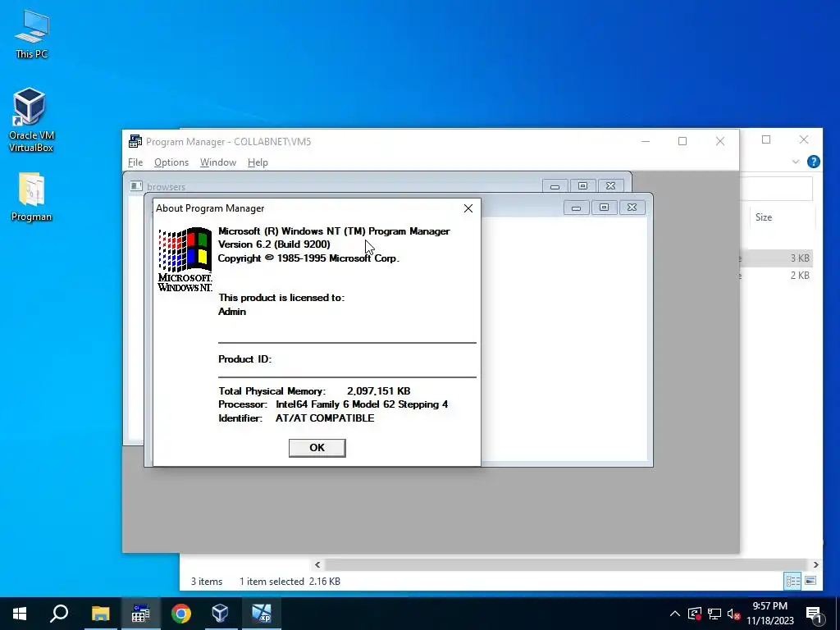Click OK in About Program Manager dialog

pyautogui.click(x=317, y=448)
